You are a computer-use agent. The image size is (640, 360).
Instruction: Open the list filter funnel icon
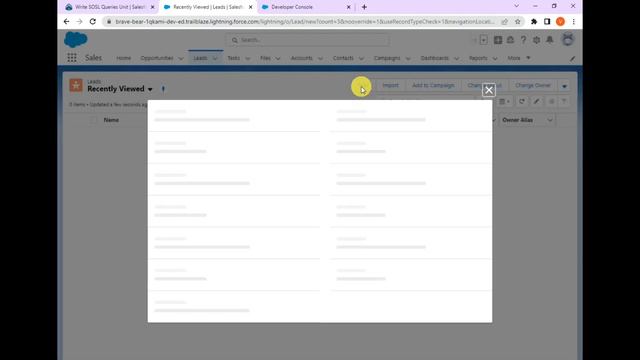[564, 102]
